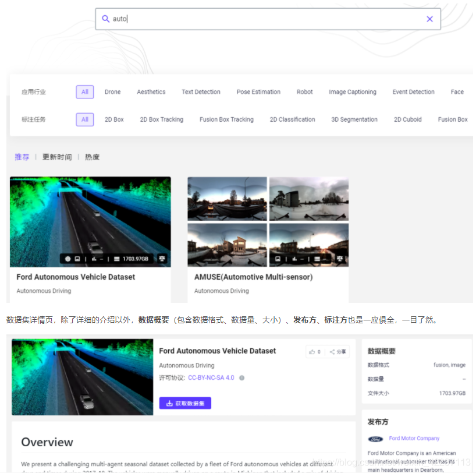Image resolution: width=476 pixels, height=473 pixels.
Task: Filter by 2D Box Tracking
Action: coord(162,119)
